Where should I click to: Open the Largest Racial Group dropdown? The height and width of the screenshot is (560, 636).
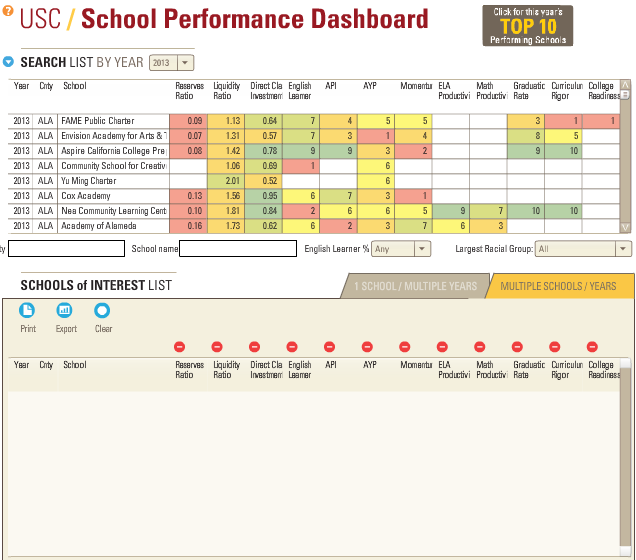coord(583,249)
